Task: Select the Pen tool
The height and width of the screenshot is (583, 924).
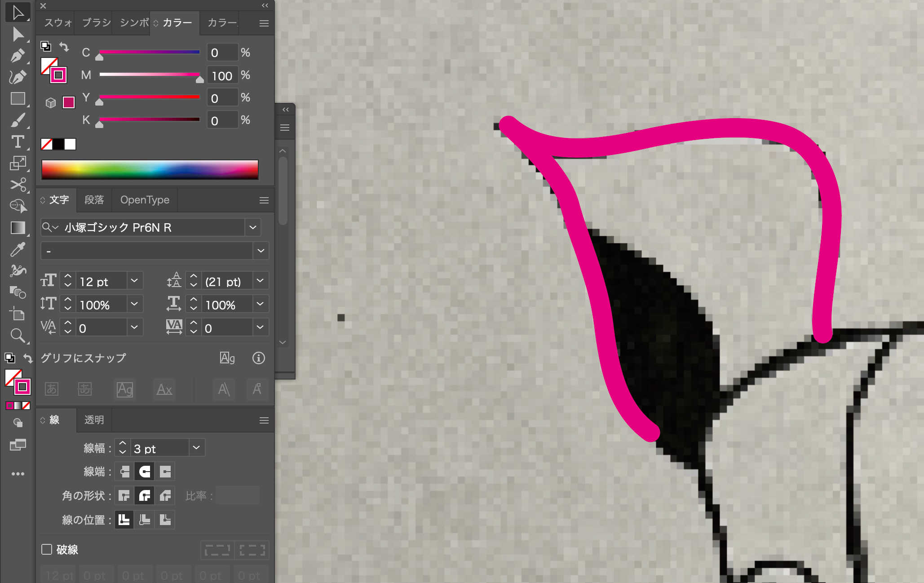Action: tap(17, 56)
